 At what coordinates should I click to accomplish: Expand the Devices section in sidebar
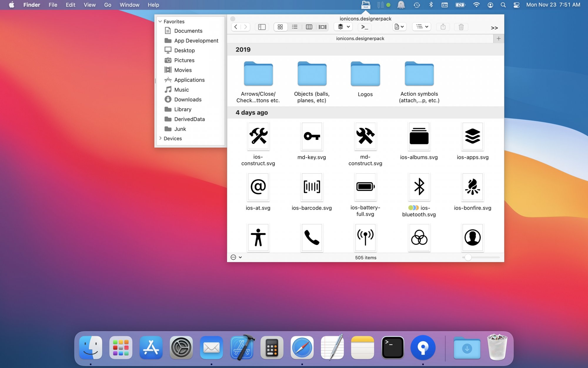pyautogui.click(x=161, y=138)
